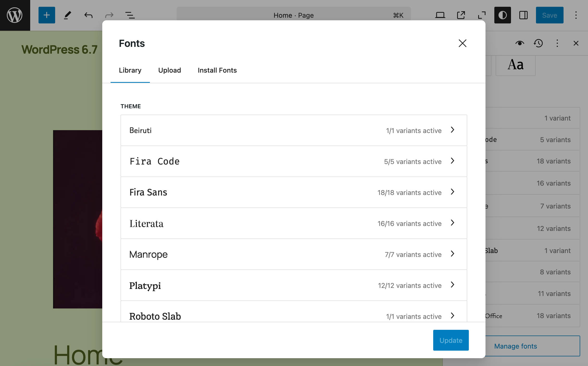
Task: Click the Undo arrow
Action: pyautogui.click(x=88, y=15)
